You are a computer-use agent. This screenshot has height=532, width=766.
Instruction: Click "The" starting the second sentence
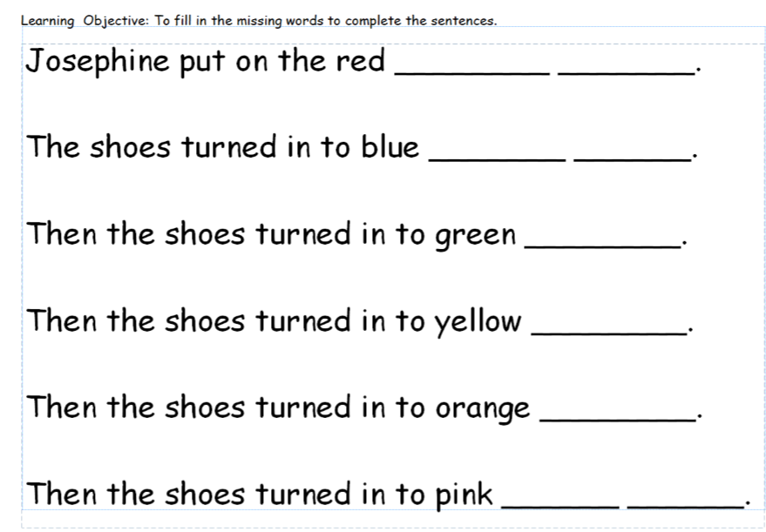point(53,146)
